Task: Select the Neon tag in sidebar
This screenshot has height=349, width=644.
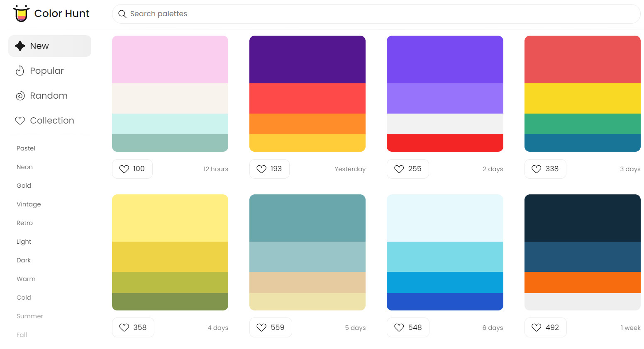Action: click(24, 167)
